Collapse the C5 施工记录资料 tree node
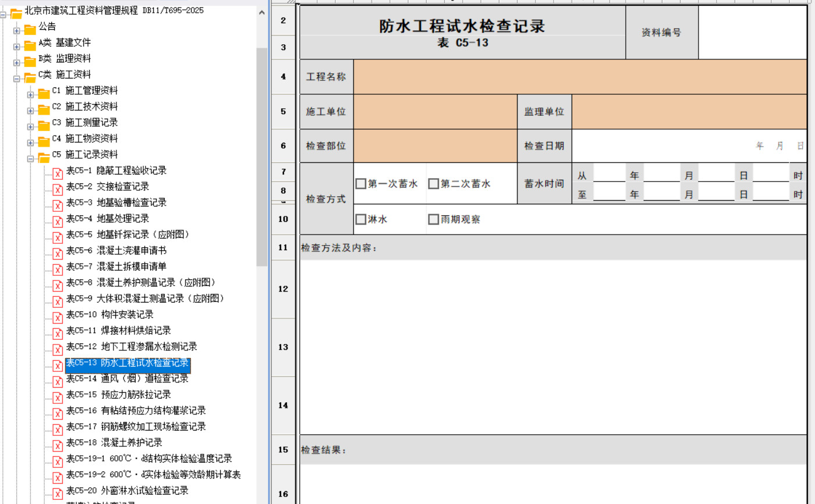 click(30, 158)
